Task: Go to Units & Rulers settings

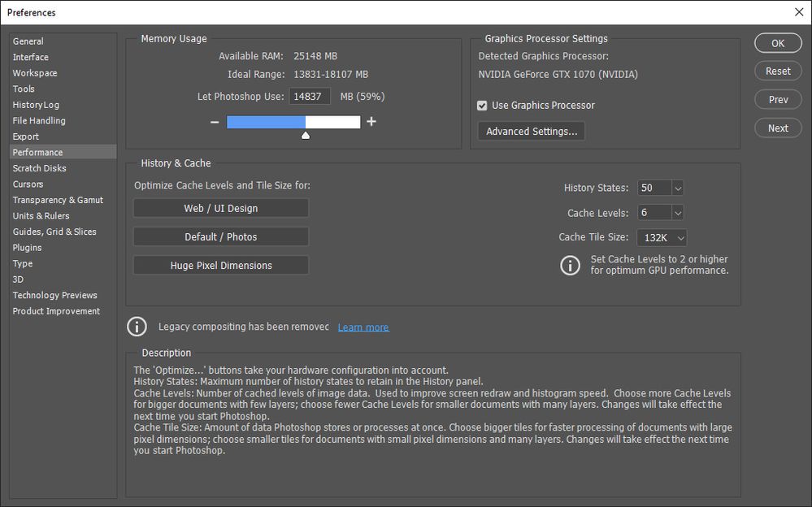Action: (63, 216)
